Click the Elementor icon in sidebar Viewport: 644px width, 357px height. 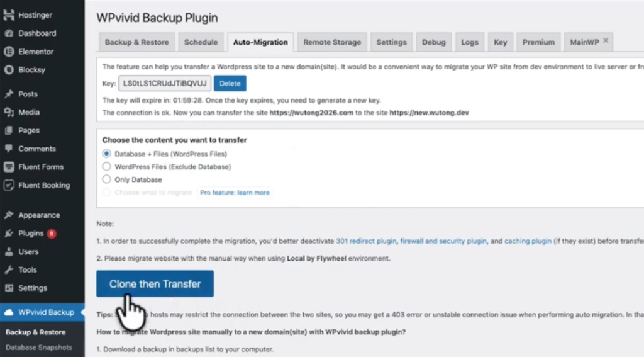coord(9,52)
